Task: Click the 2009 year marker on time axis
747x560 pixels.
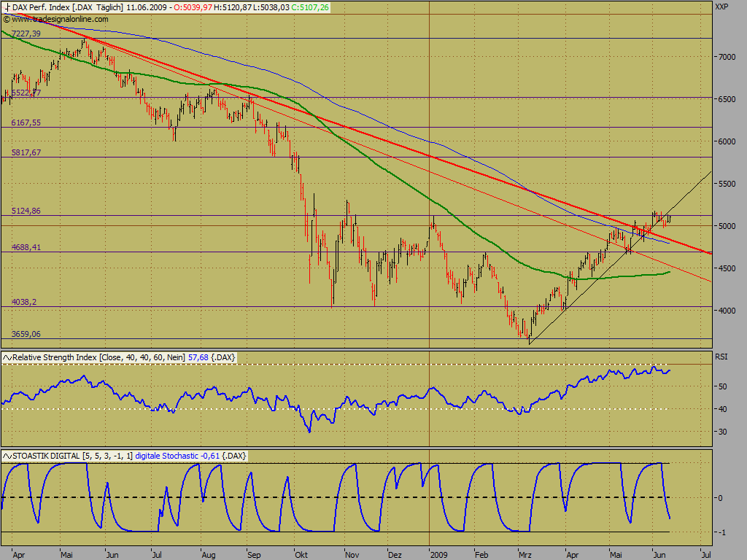Action: click(x=438, y=555)
